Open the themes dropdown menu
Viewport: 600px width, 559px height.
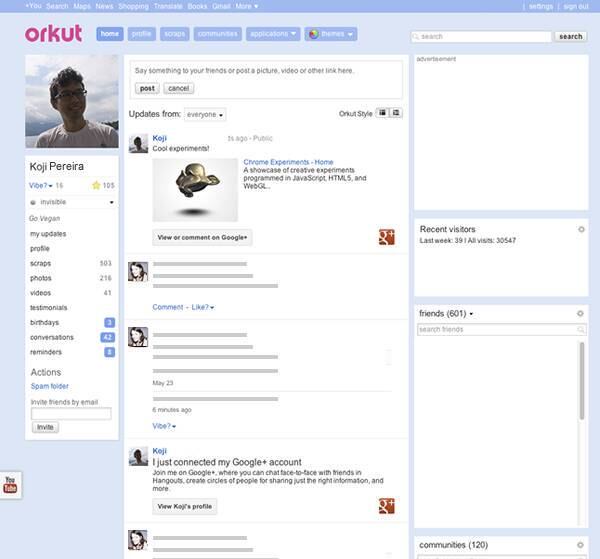point(331,34)
